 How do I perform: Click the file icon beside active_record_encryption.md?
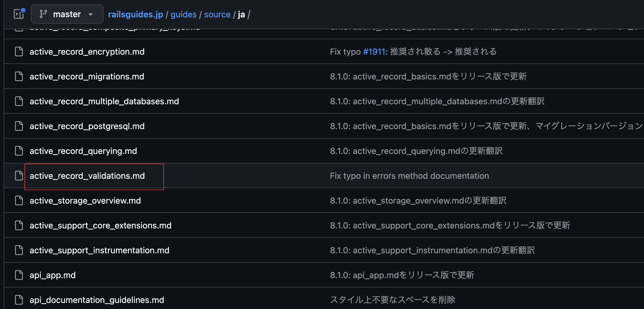click(x=18, y=51)
